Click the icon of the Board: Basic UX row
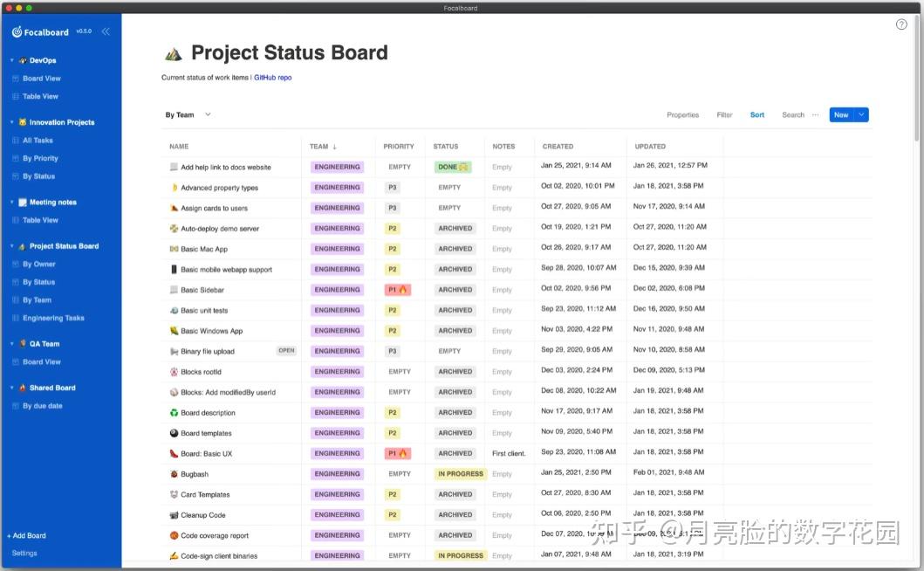 point(174,454)
